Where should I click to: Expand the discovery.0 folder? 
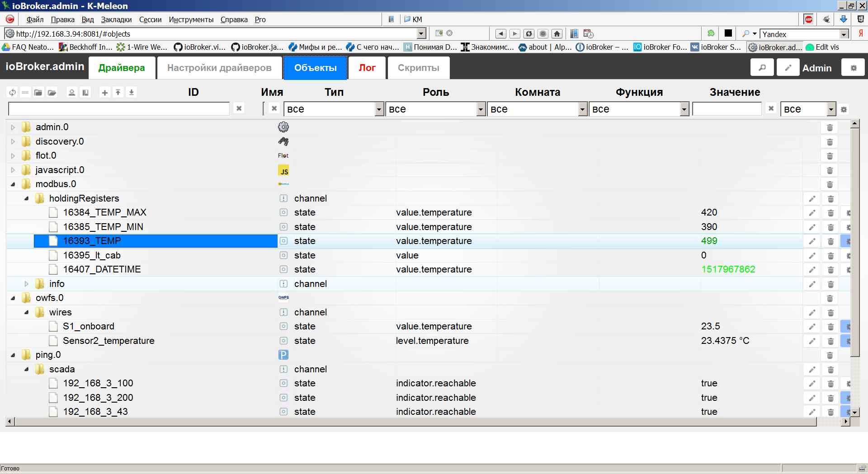(13, 142)
